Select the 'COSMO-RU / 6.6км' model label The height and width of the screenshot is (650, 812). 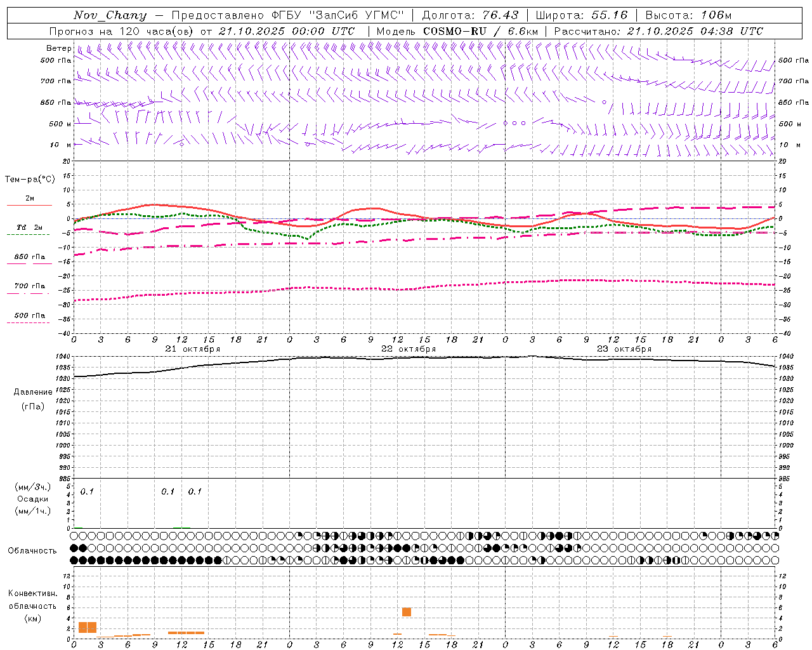(x=481, y=31)
